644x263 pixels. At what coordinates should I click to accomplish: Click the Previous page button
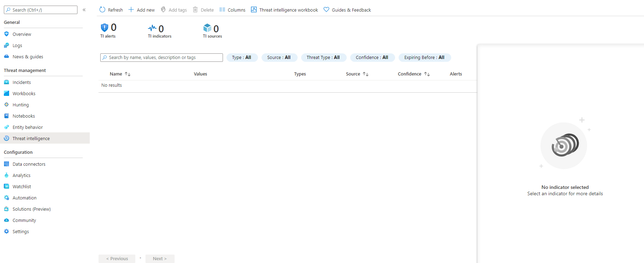click(x=117, y=258)
